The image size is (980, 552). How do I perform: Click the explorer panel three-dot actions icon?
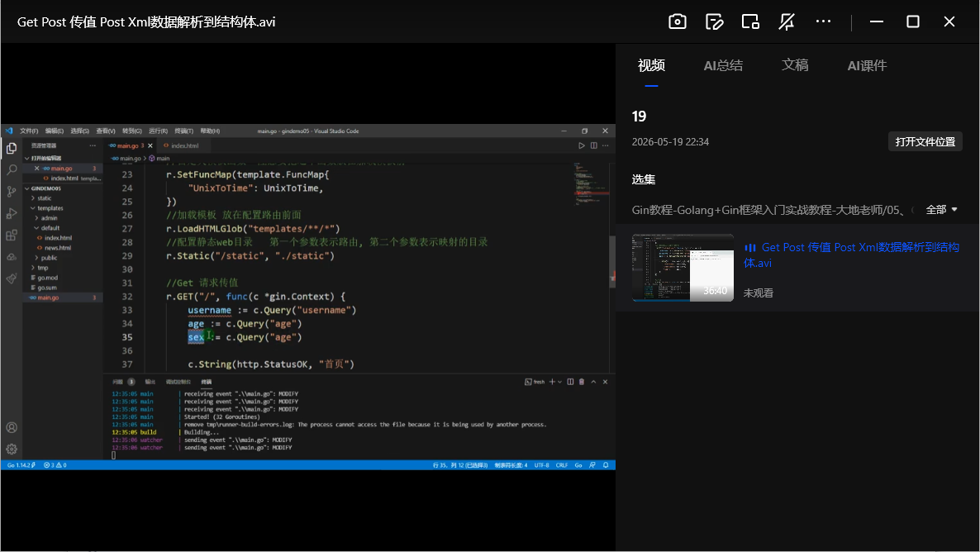coord(93,145)
